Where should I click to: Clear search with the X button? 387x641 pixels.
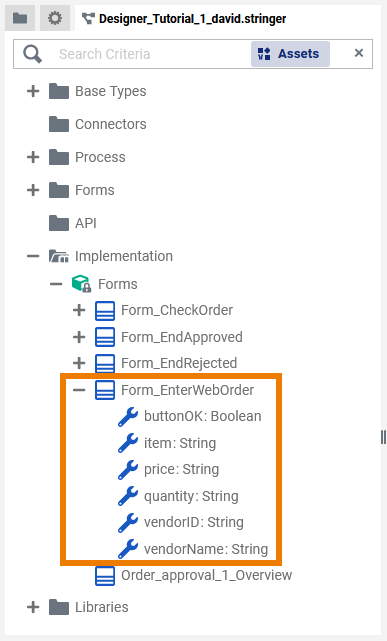pos(359,53)
